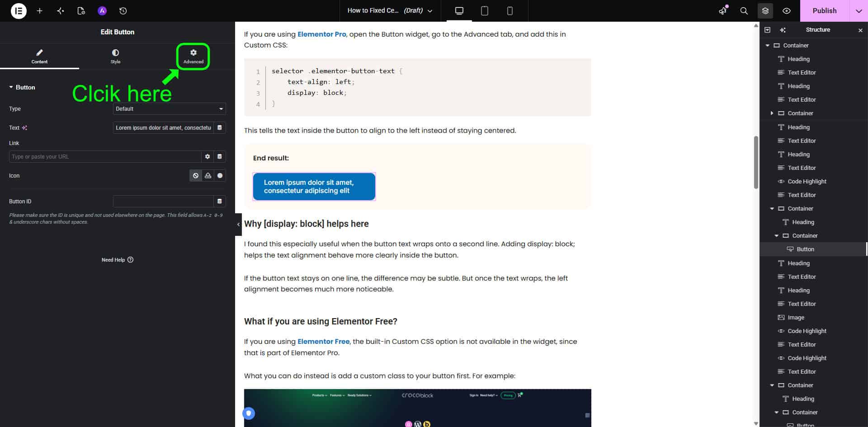Open the Elementor logo menu

[19, 11]
